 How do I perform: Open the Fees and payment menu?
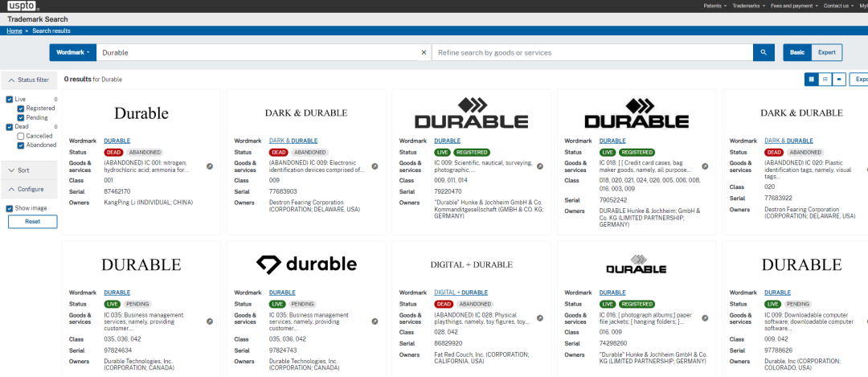coord(794,6)
